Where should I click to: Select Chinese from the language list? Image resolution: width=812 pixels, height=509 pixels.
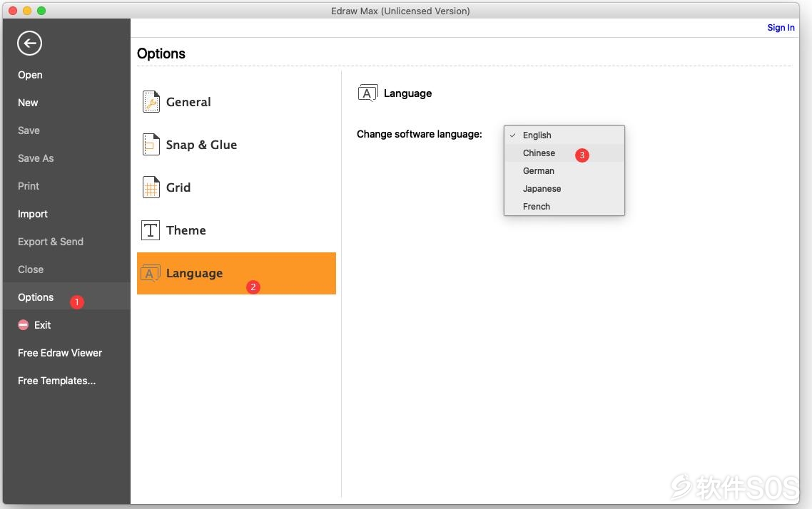564,153
